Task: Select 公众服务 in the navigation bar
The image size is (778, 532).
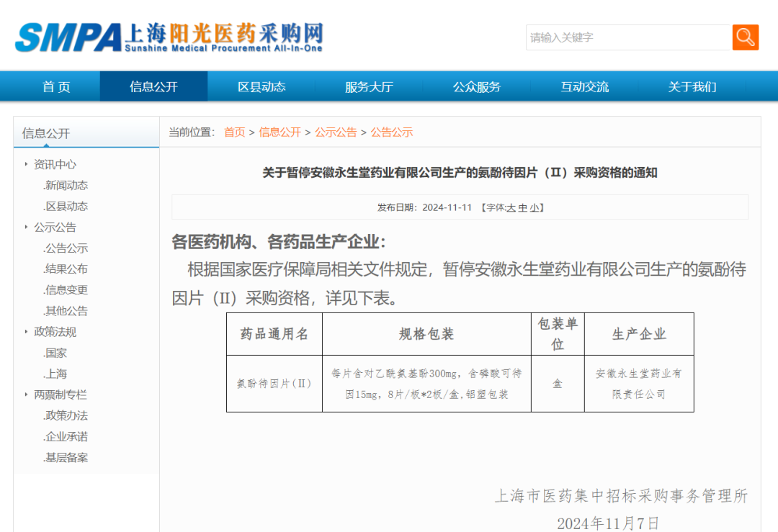Action: coord(477,87)
